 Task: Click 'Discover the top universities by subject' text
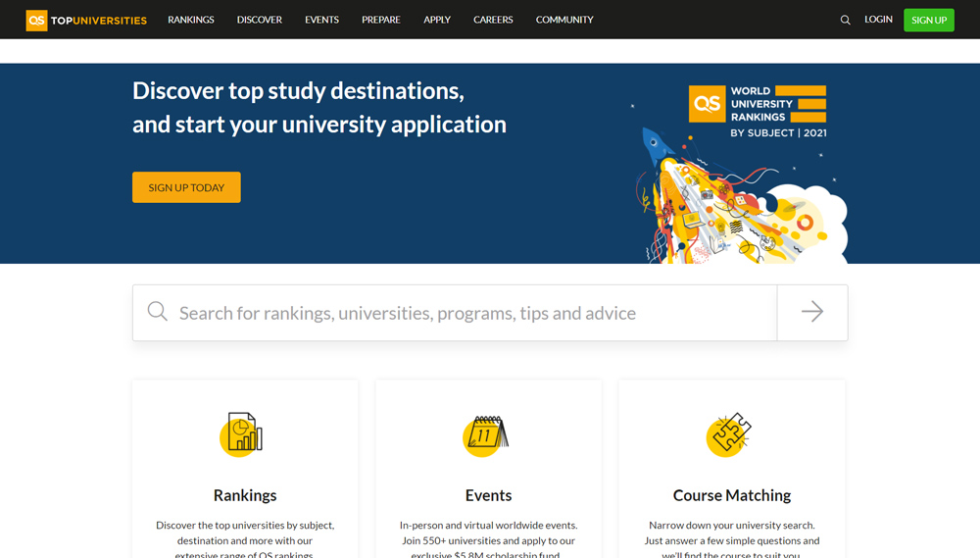click(245, 525)
